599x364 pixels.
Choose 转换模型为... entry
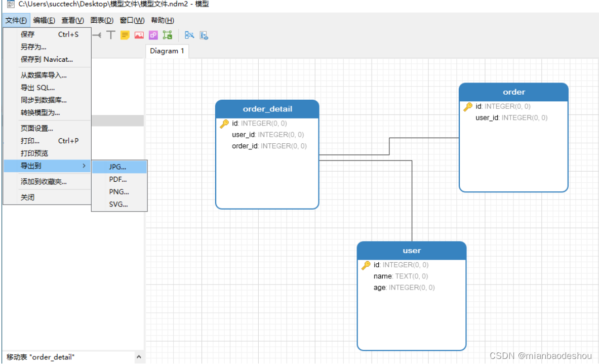pyautogui.click(x=47, y=113)
